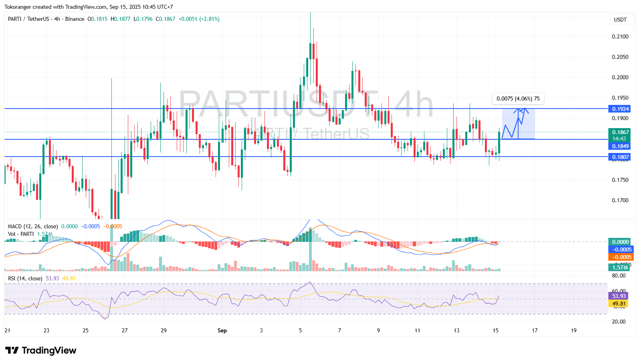Click the purple 53.93 RSI axis label

click(619, 296)
